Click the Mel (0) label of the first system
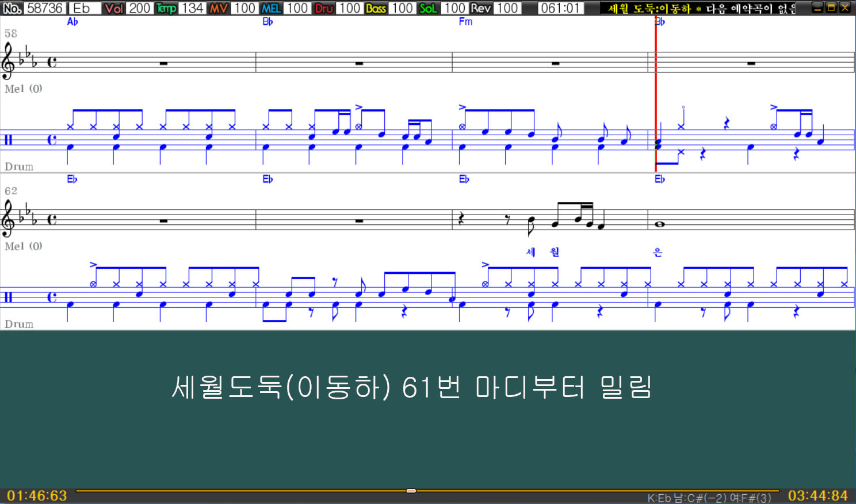Viewport: 856px width, 504px height. 24,89
